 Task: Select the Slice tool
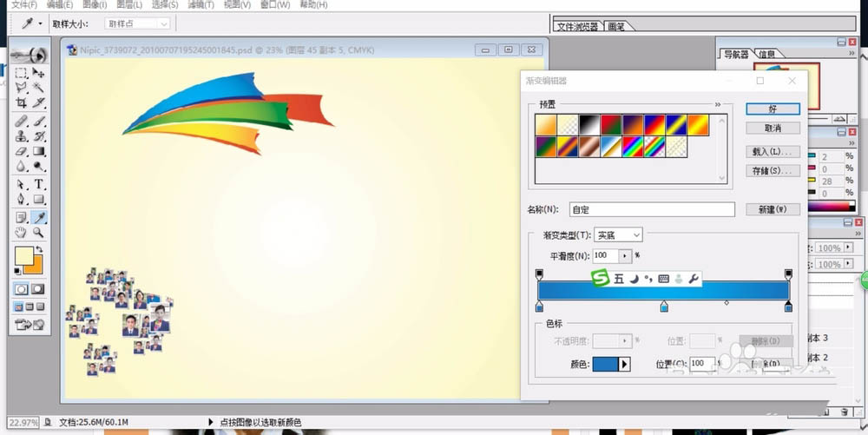[39, 102]
